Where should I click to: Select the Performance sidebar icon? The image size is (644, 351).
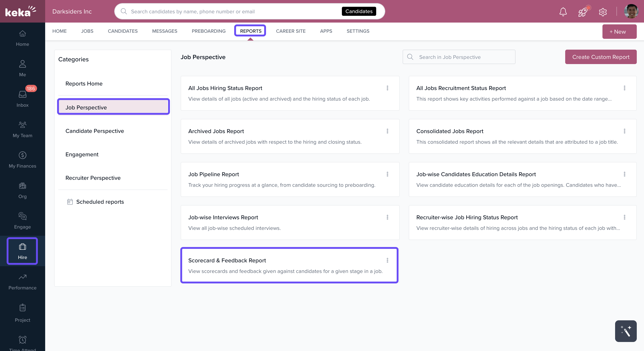22,281
